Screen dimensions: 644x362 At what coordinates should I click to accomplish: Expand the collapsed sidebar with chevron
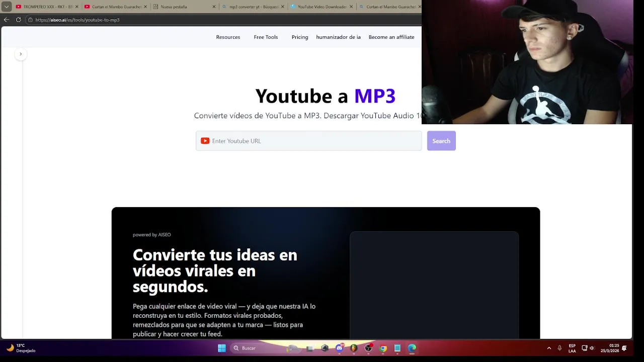(21, 54)
